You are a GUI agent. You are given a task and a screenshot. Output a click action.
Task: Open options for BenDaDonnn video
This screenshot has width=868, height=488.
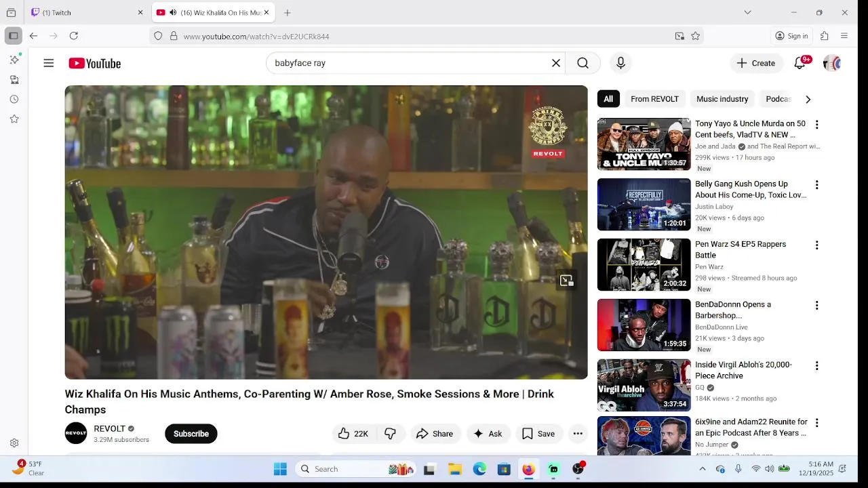[816, 306]
